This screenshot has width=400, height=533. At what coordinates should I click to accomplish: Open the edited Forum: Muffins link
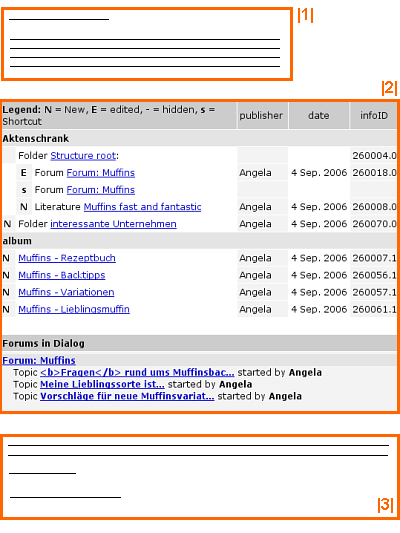[x=101, y=173]
